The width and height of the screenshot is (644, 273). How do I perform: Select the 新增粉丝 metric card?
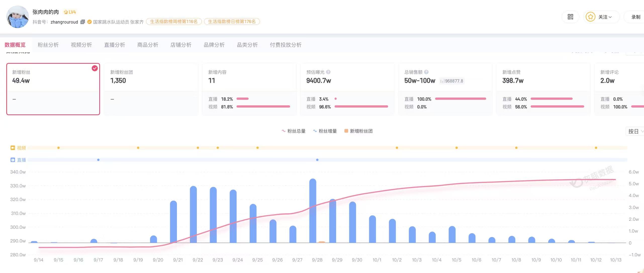[53, 89]
